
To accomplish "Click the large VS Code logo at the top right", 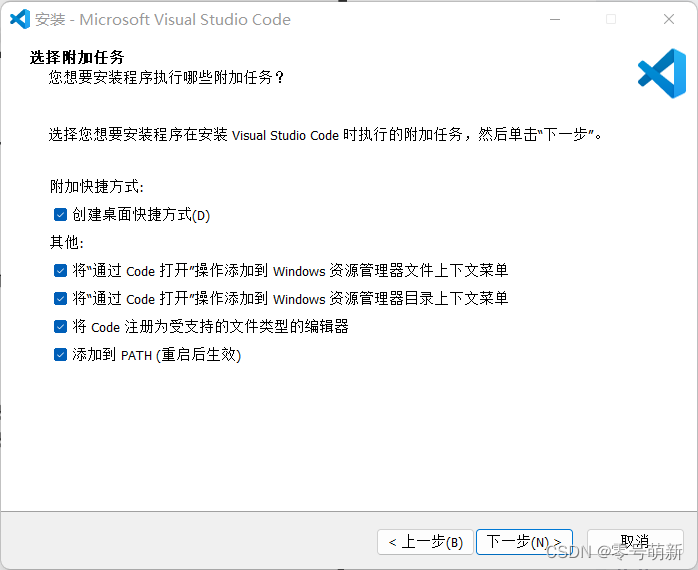I will 662,73.
